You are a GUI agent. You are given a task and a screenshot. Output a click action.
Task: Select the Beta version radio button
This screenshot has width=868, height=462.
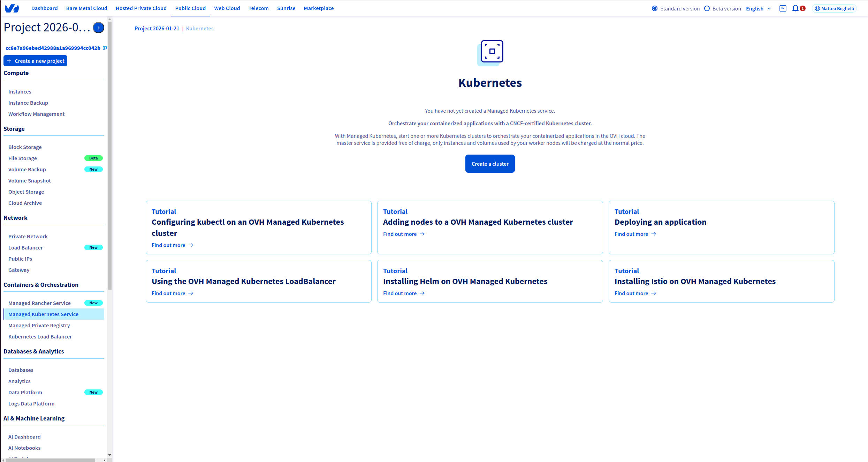coord(707,8)
